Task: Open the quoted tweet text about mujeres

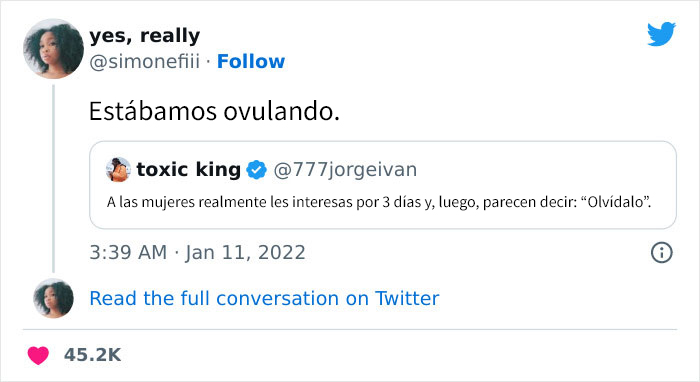Action: [x=379, y=202]
